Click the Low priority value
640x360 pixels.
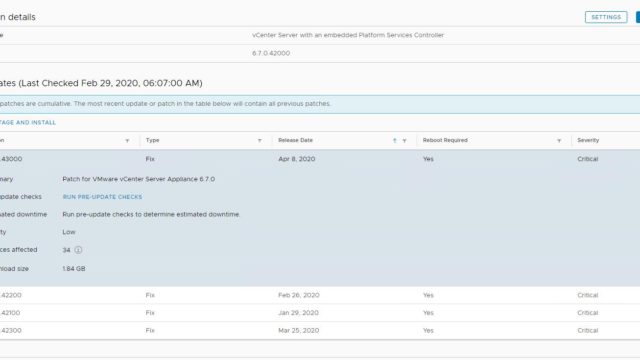[69, 232]
